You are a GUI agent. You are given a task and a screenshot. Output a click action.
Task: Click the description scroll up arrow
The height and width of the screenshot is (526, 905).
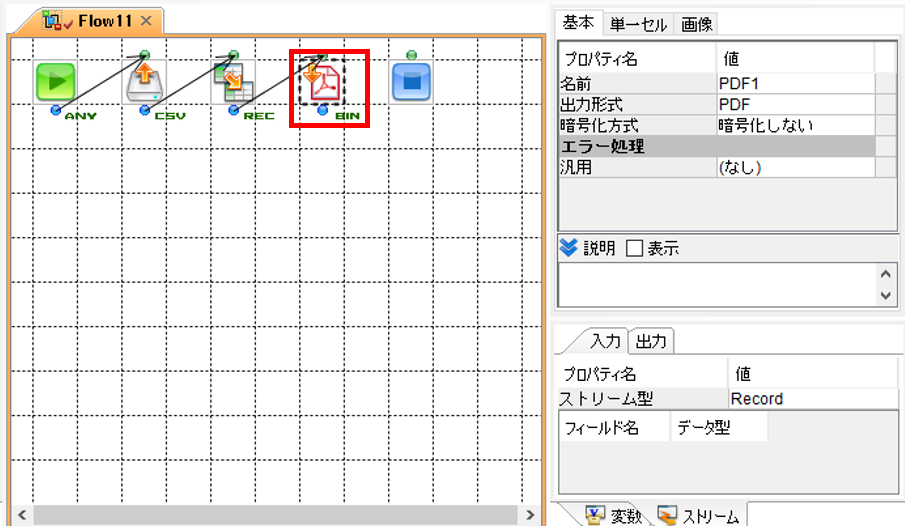[886, 274]
